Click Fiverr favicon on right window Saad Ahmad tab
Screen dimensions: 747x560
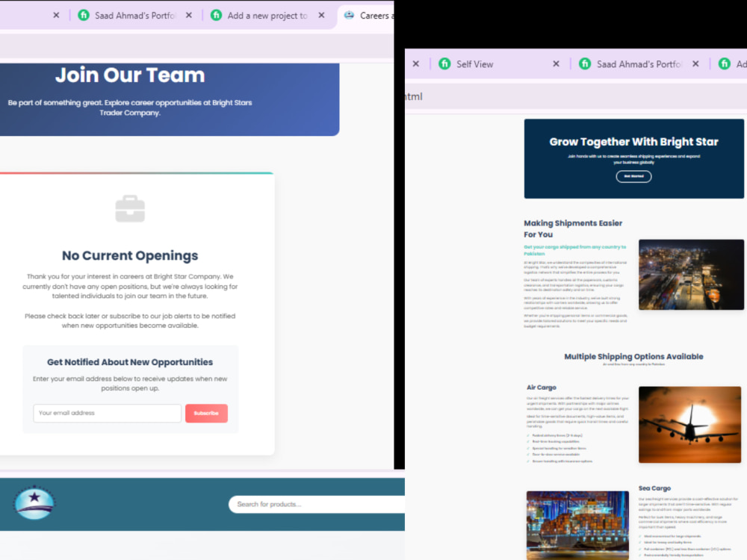click(585, 63)
